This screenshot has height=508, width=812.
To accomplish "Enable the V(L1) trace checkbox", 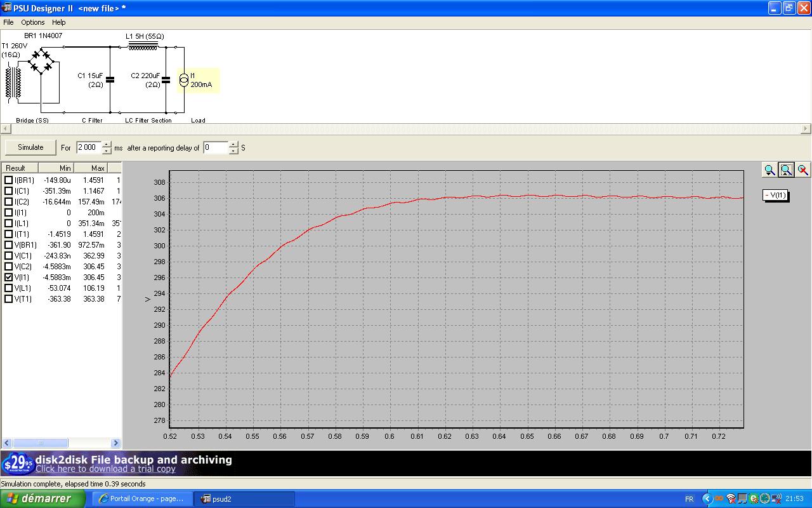I will pos(8,288).
